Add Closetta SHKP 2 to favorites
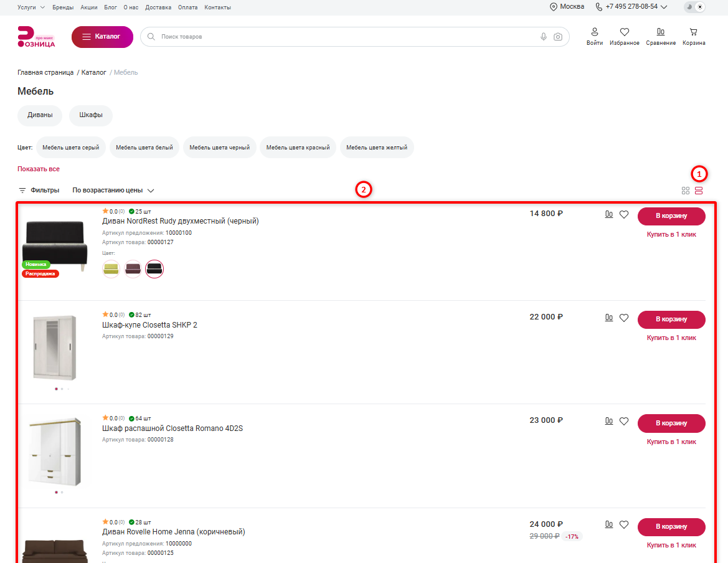 pos(624,318)
